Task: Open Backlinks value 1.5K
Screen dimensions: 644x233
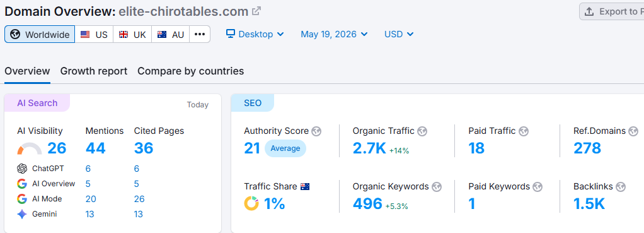Action: click(x=589, y=203)
